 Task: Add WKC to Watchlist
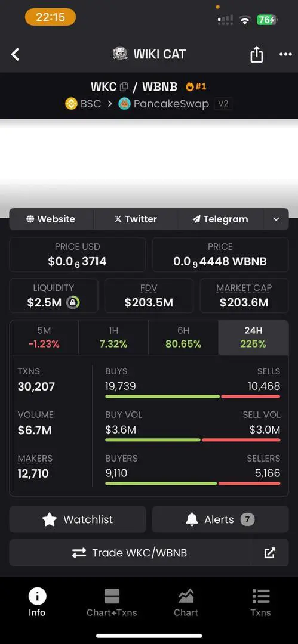tap(78, 519)
